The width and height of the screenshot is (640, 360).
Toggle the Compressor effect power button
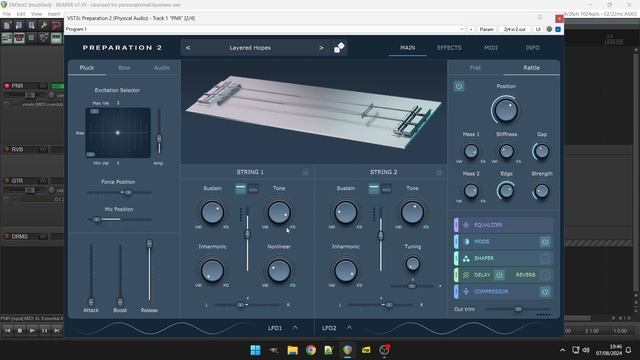pos(545,291)
